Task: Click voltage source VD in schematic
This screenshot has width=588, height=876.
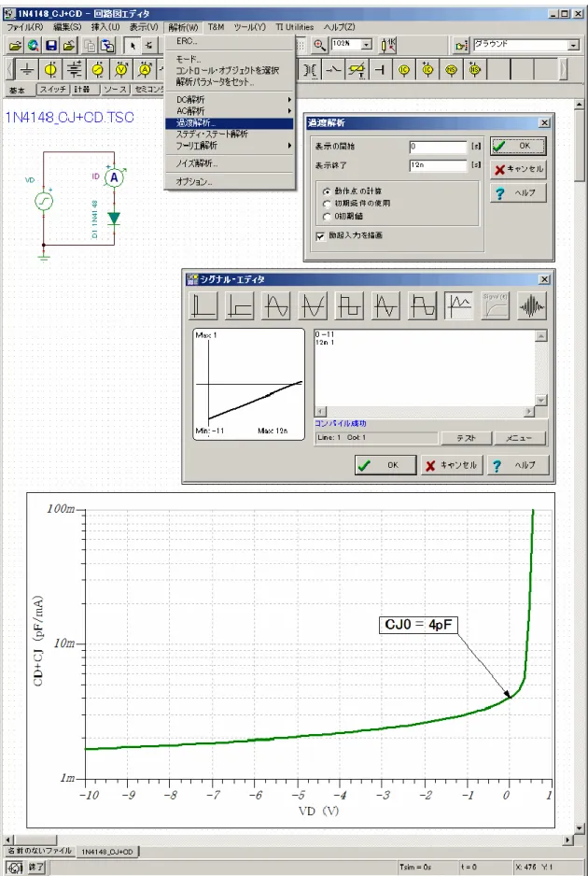Action: (44, 201)
